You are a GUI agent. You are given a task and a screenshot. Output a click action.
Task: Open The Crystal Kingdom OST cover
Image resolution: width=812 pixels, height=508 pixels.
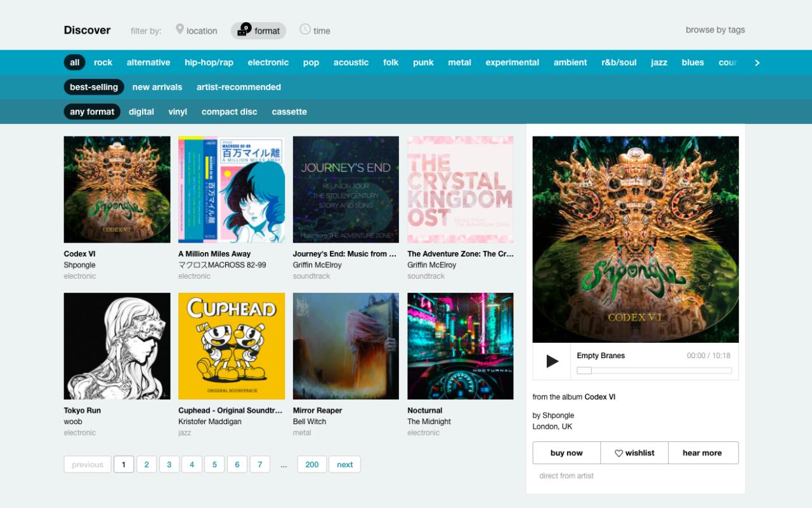click(x=461, y=190)
